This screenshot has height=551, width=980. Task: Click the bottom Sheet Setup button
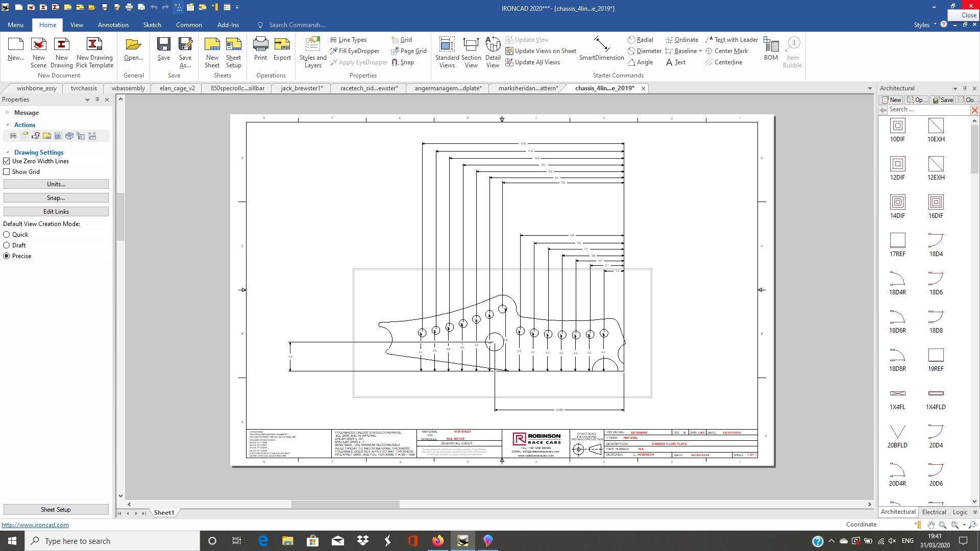(x=56, y=510)
